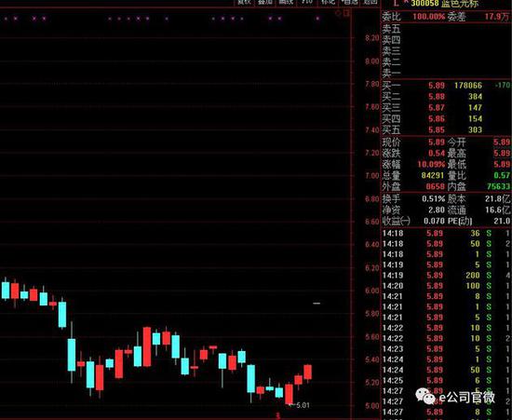Select the 14:18 trade with volume 36
512x420 pixels.
click(446, 234)
